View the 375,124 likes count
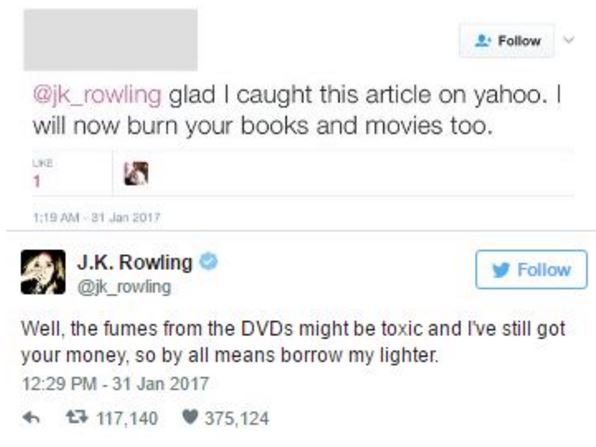596x447 pixels. [237, 418]
